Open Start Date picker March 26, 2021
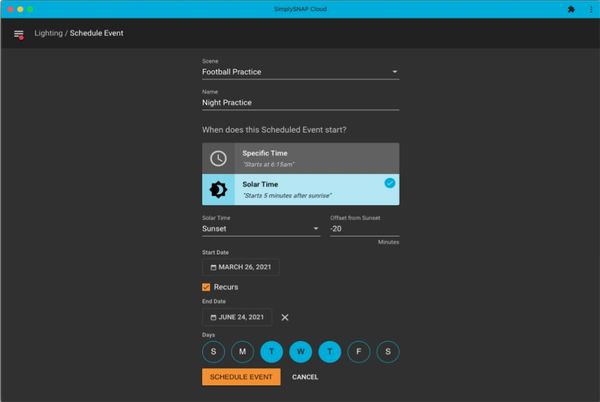This screenshot has height=402, width=600. (241, 267)
